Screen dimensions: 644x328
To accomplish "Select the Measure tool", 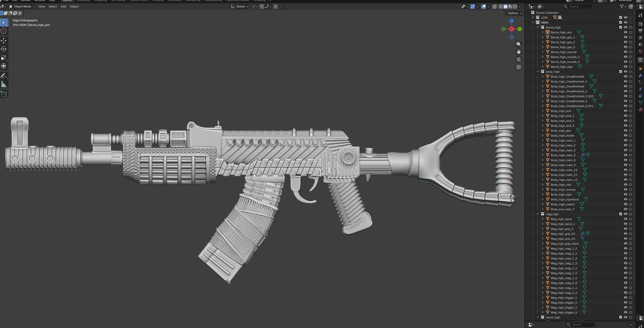I will pyautogui.click(x=4, y=84).
